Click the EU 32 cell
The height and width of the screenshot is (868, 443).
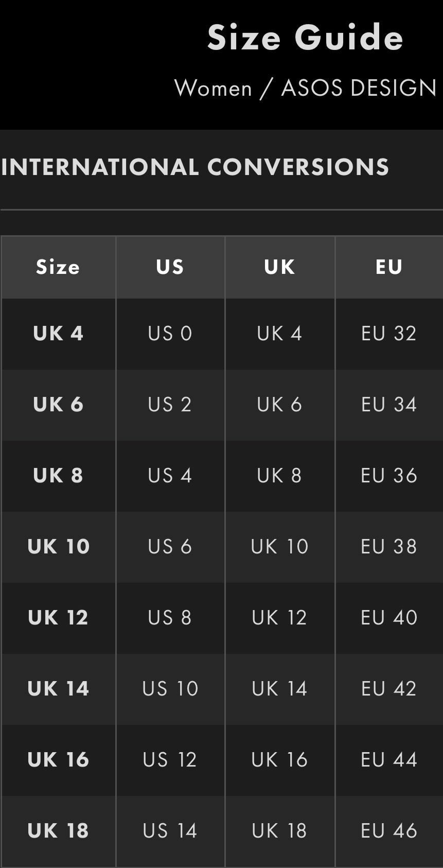tap(389, 334)
